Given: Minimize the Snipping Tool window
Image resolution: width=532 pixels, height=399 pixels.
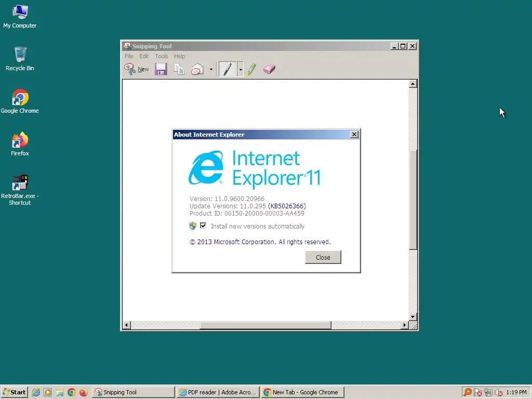Looking at the screenshot, I should coord(394,46).
